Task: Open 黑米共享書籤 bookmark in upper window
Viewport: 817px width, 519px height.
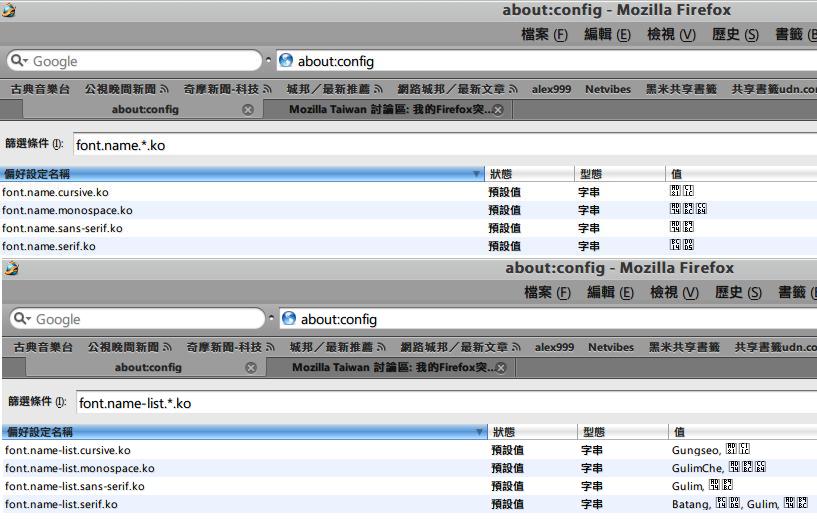Action: click(x=681, y=89)
